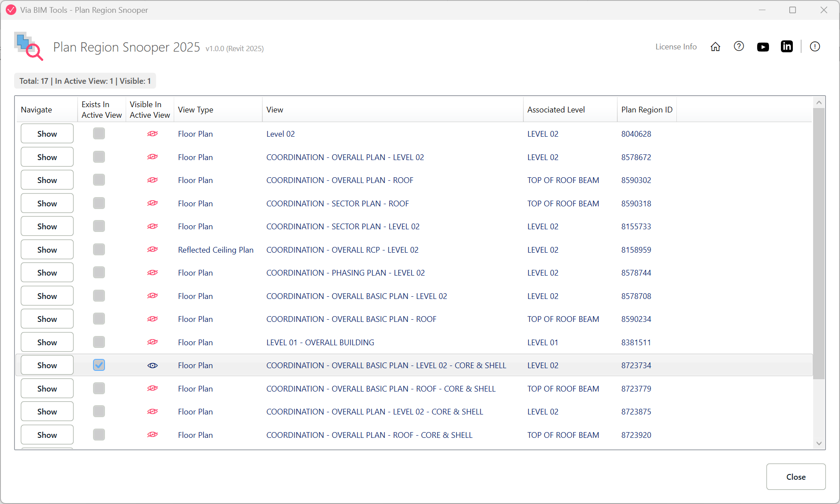Open the YouTube channel icon
Screen dimensions: 840x504
(763, 47)
